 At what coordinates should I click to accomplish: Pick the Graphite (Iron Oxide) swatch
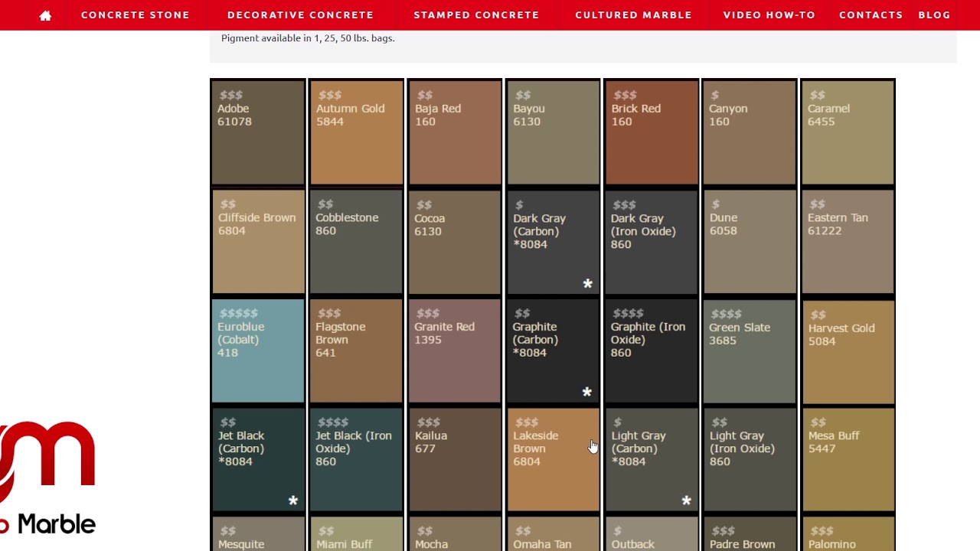pyautogui.click(x=652, y=350)
